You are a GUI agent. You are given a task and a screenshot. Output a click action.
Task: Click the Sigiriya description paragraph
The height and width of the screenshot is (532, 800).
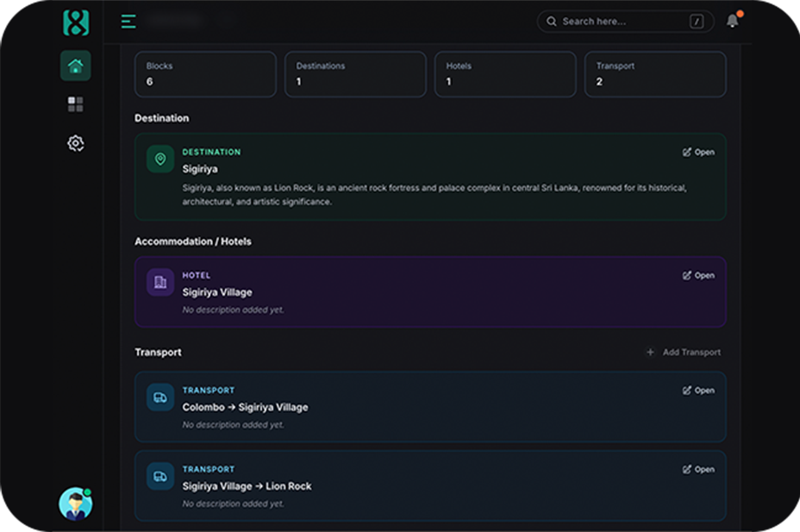pos(434,195)
